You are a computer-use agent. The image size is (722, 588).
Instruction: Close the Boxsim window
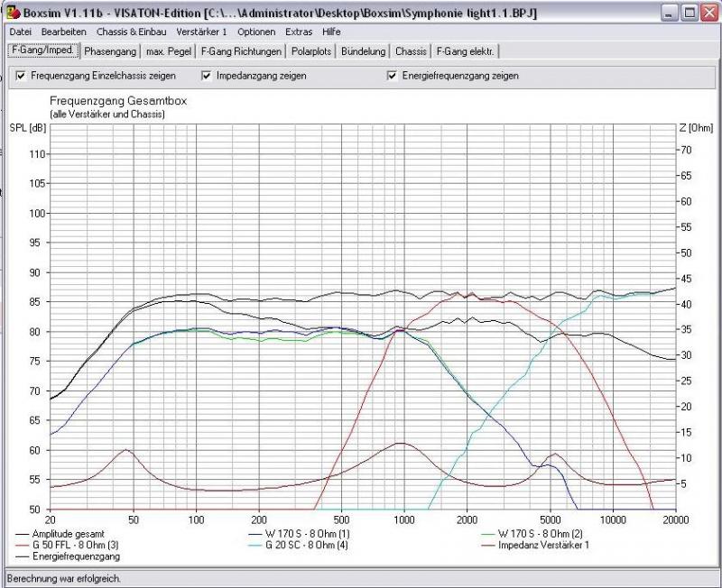pos(709,13)
